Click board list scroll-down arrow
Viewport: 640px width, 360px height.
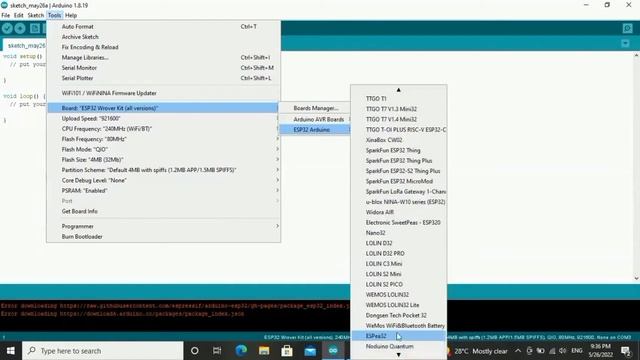398,355
